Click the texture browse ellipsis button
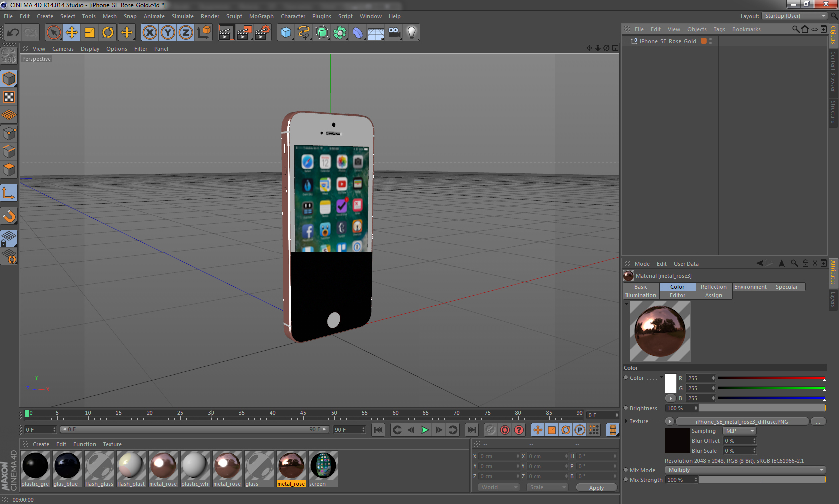Screen dimensions: 839x504 [x=818, y=421]
